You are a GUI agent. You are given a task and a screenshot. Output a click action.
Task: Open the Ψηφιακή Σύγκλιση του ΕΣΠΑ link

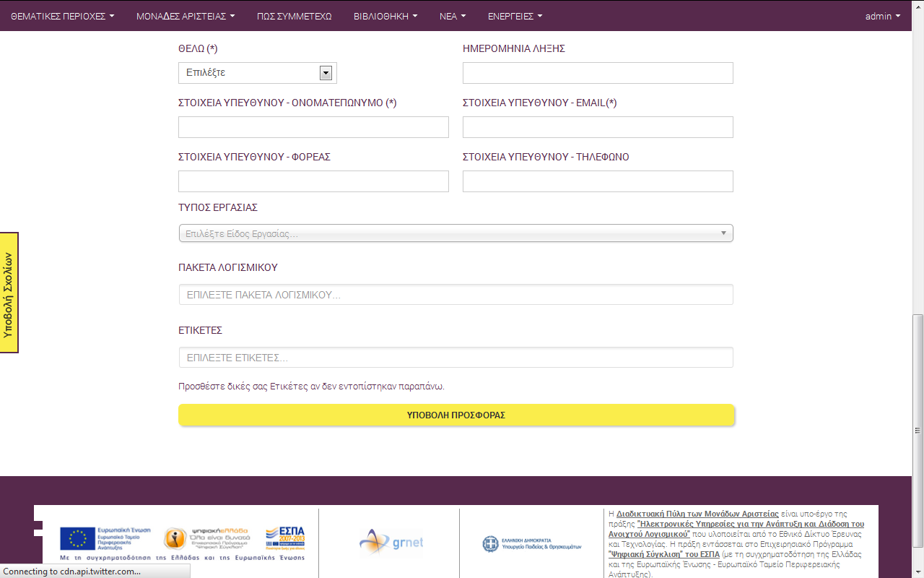664,554
